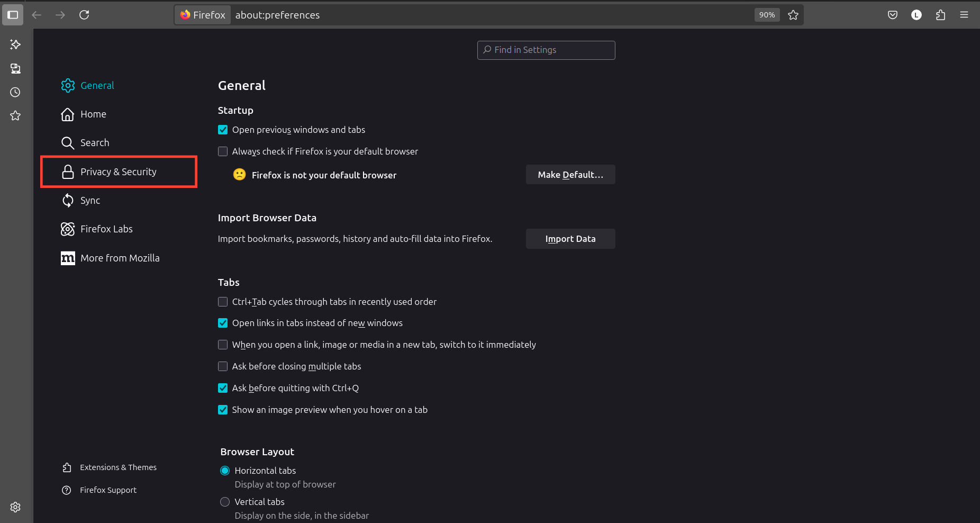Click the "Startup" section heading
The height and width of the screenshot is (523, 980).
pos(235,110)
